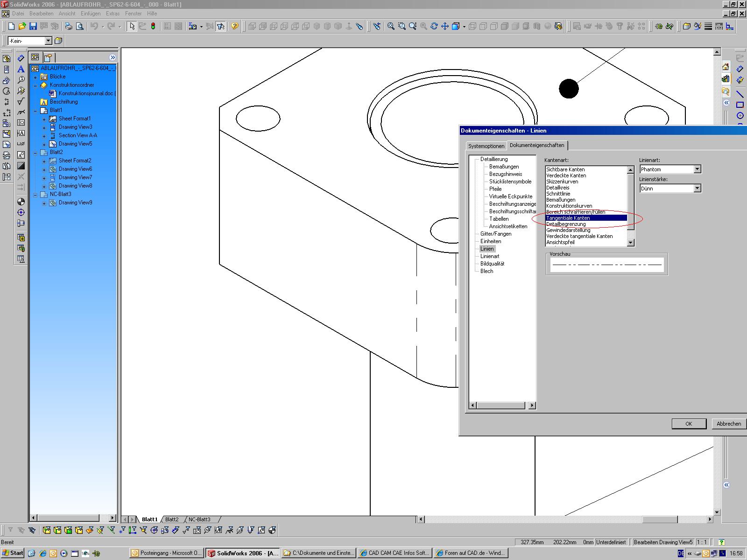Collapse the Blatt2 tree node

point(35,153)
